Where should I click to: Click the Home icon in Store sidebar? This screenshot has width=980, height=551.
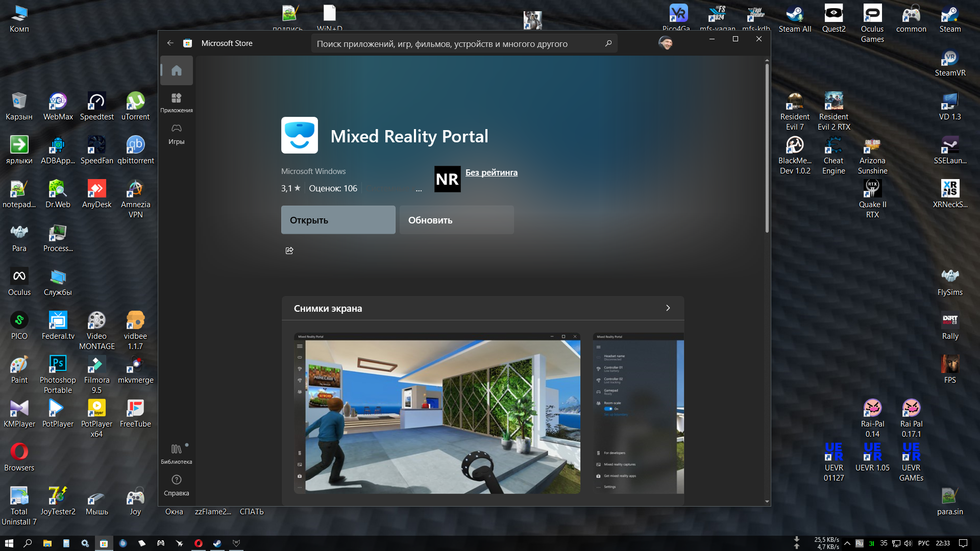(x=176, y=70)
